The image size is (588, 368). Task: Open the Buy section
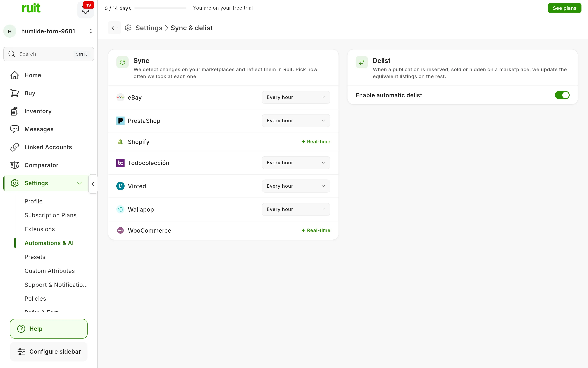pos(49,93)
